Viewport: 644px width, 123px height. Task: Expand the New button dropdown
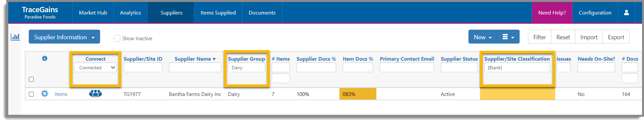click(x=483, y=37)
